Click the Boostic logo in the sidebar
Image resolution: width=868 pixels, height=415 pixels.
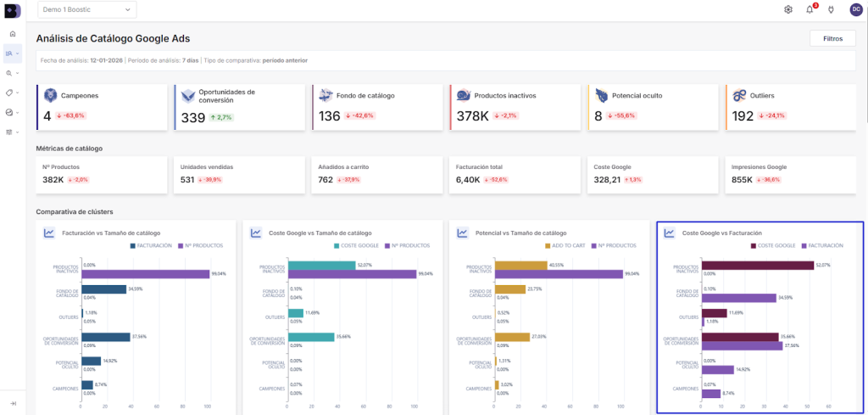click(x=12, y=10)
